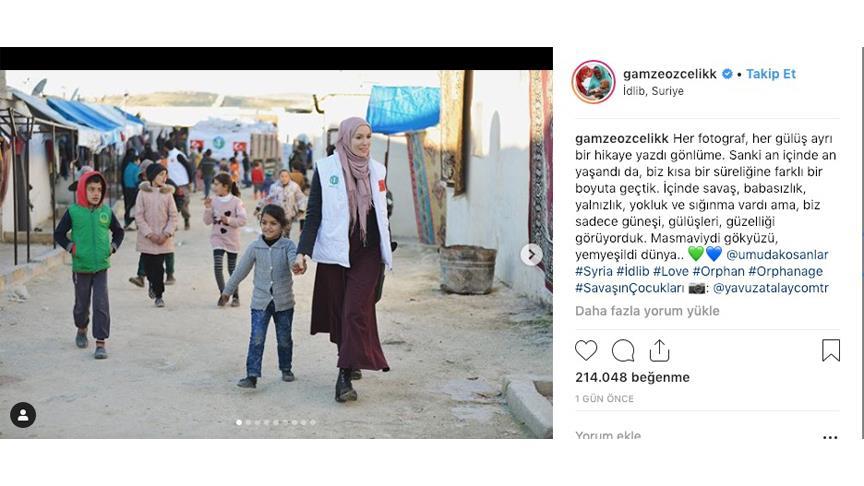Go to next photo with arrow
The width and height of the screenshot is (864, 486).
(x=531, y=255)
